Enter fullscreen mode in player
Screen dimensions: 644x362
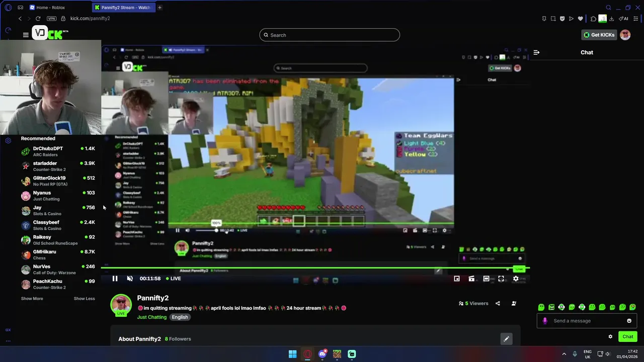click(x=501, y=279)
